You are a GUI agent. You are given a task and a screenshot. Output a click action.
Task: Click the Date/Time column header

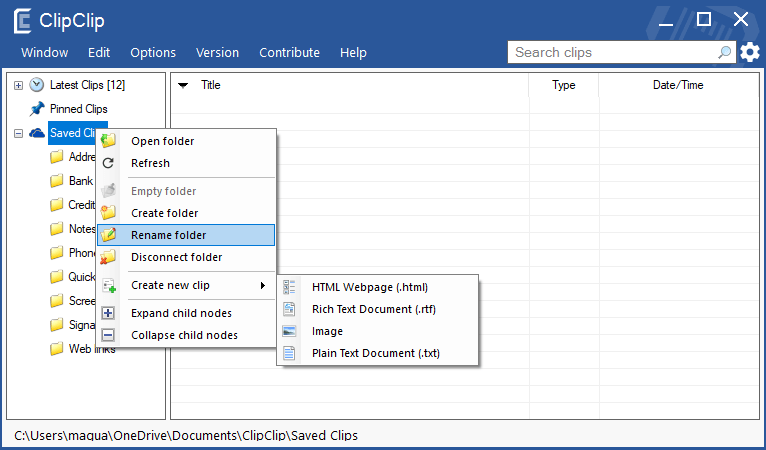(x=678, y=85)
